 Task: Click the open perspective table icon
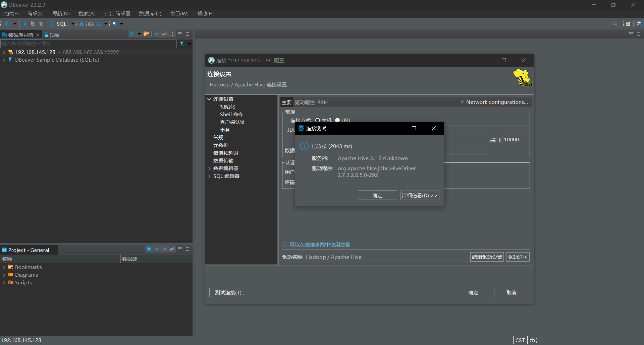[628, 24]
